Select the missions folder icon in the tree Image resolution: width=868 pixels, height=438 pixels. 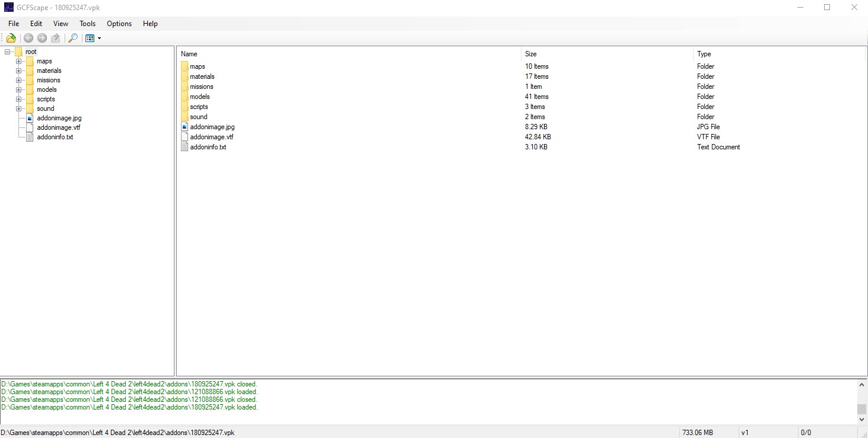(x=30, y=80)
